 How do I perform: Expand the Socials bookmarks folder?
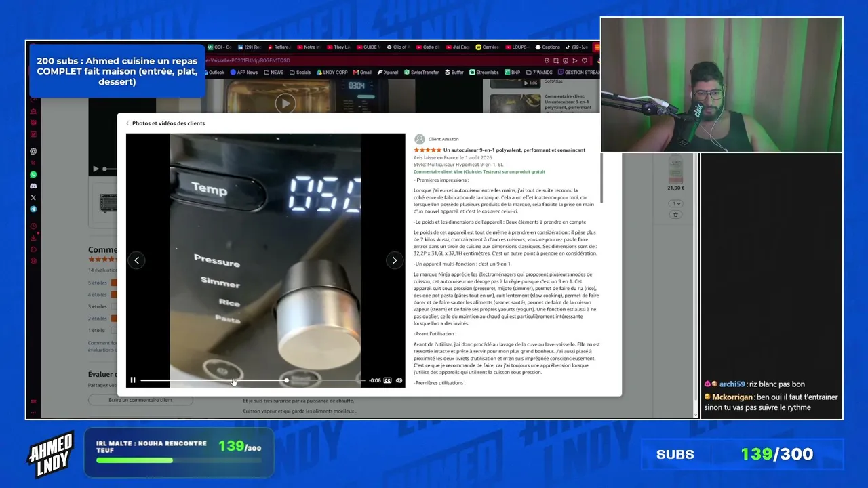(x=300, y=73)
